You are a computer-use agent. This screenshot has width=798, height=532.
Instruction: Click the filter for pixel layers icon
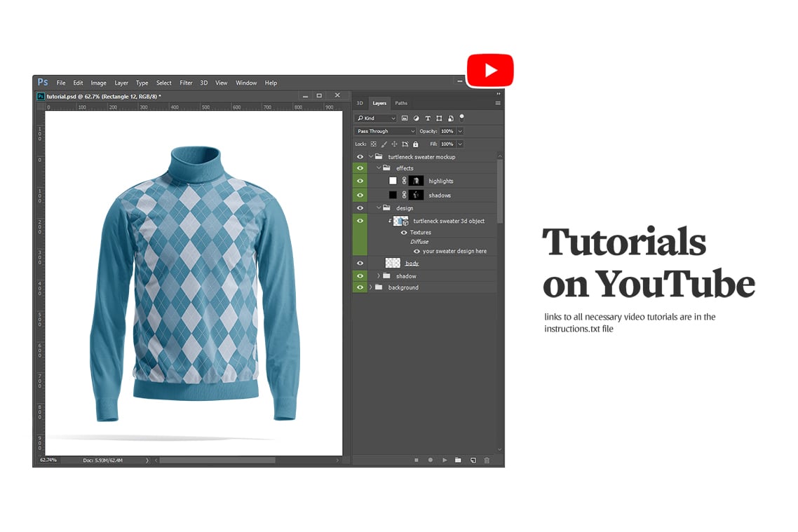(405, 118)
